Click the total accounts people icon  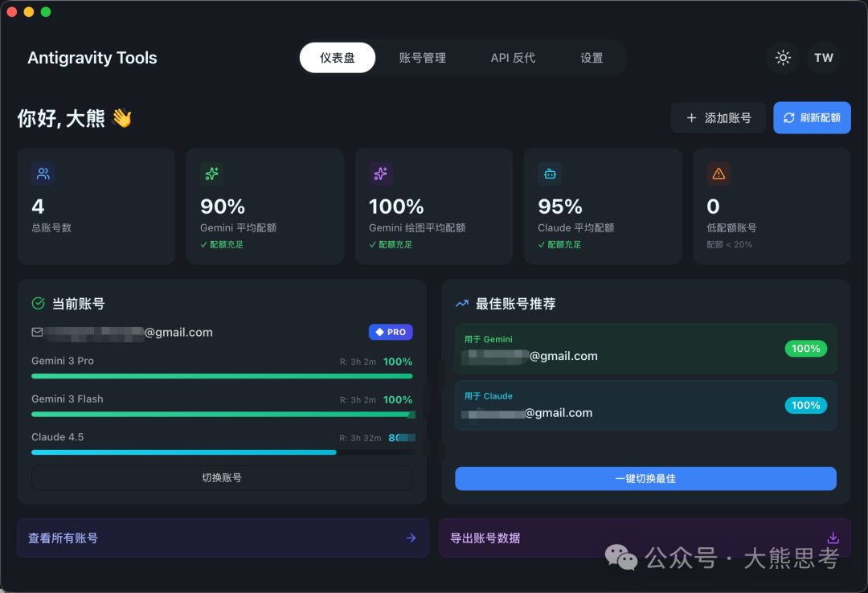tap(43, 173)
